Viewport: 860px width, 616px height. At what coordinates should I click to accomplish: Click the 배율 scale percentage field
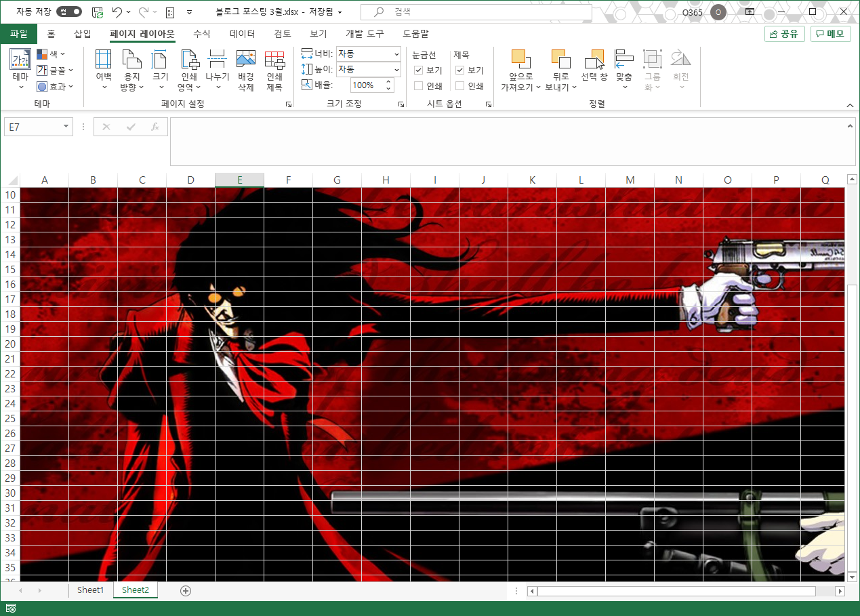tap(367, 85)
